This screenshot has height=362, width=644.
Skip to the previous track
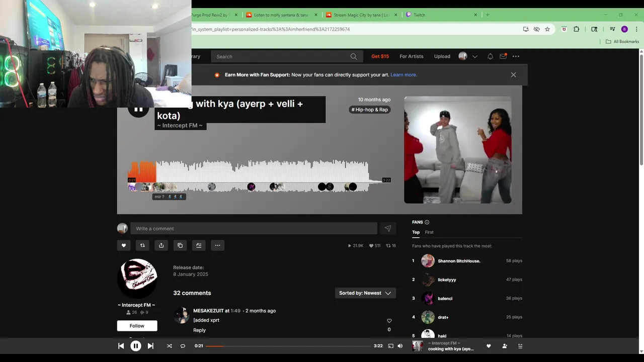tap(121, 346)
